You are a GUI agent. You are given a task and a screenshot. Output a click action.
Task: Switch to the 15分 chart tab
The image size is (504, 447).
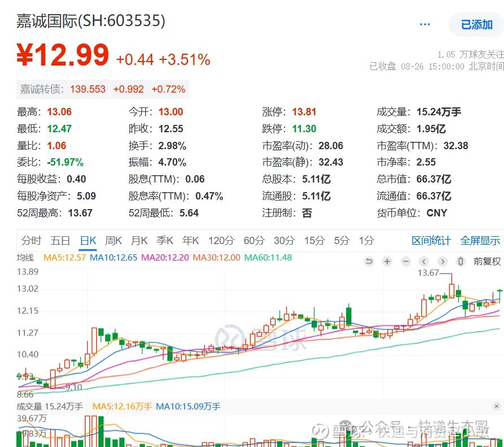pyautogui.click(x=315, y=240)
